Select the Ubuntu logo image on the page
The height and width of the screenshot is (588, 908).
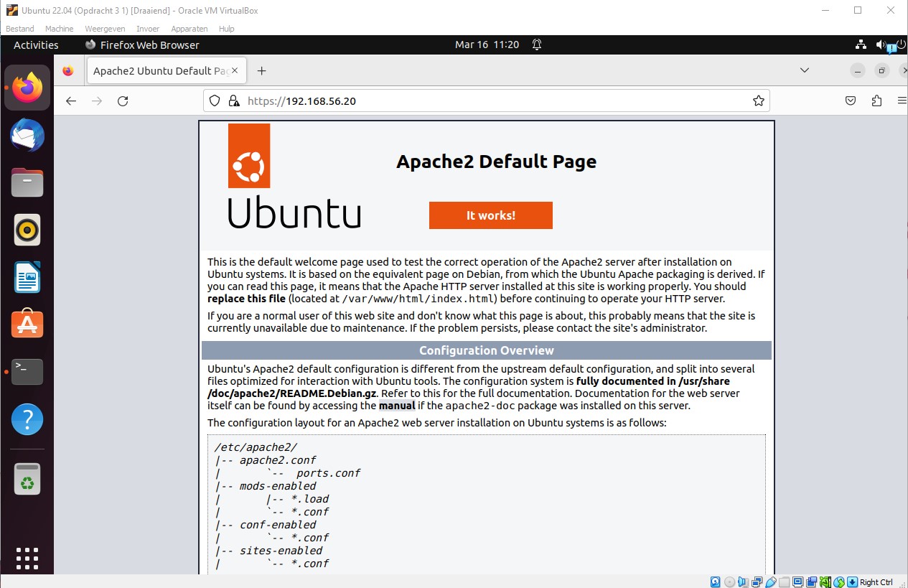point(294,176)
